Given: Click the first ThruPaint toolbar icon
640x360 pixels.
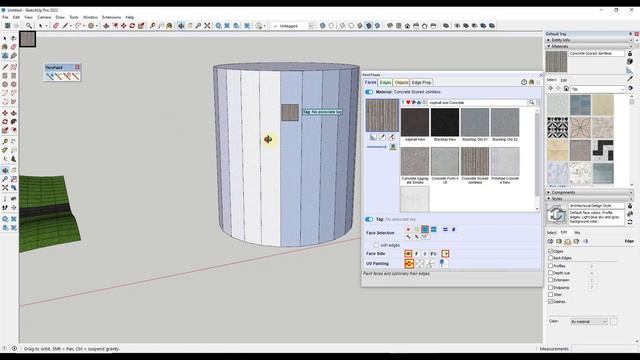Looking at the screenshot, I should (x=50, y=76).
